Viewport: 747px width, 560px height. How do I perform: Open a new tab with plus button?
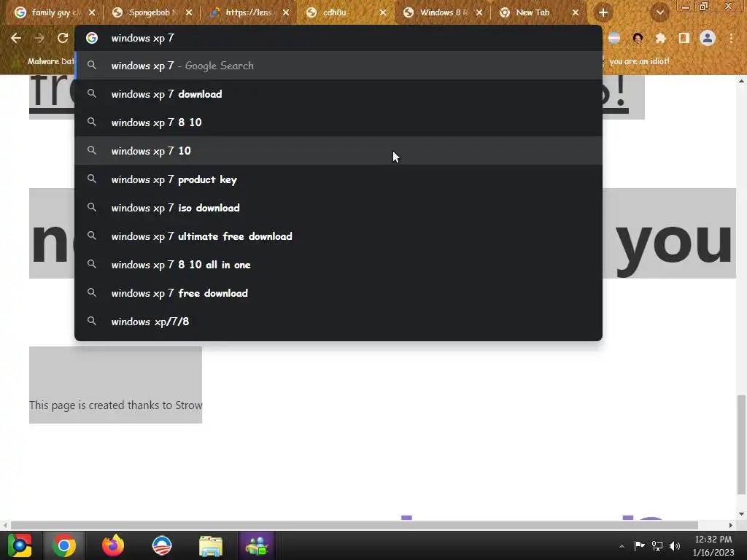click(603, 13)
